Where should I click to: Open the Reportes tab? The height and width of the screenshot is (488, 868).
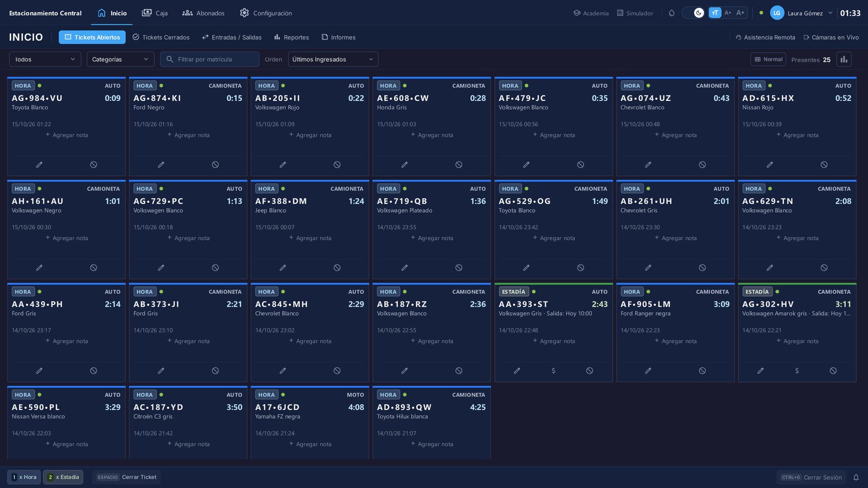(x=291, y=37)
